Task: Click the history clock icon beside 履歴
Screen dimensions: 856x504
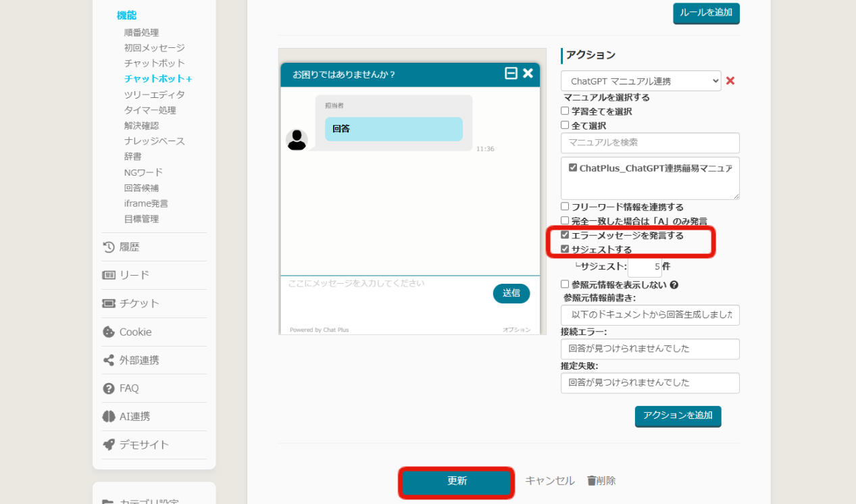Action: click(109, 247)
